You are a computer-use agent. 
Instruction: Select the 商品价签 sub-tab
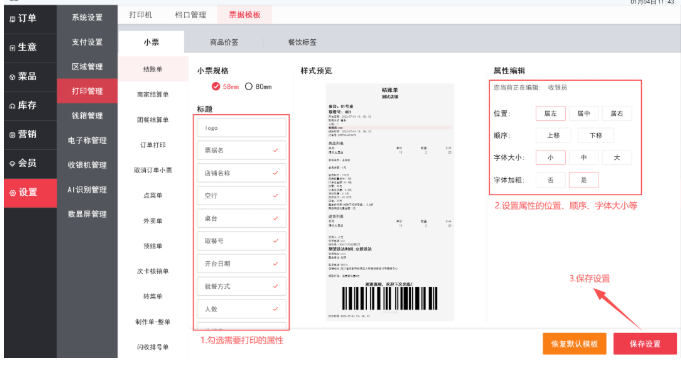pos(224,42)
